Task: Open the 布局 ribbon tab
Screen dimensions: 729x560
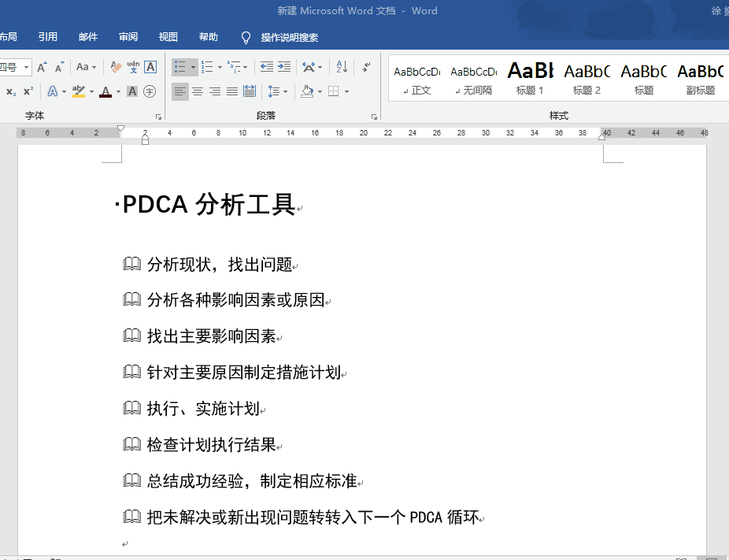Action: [9, 37]
